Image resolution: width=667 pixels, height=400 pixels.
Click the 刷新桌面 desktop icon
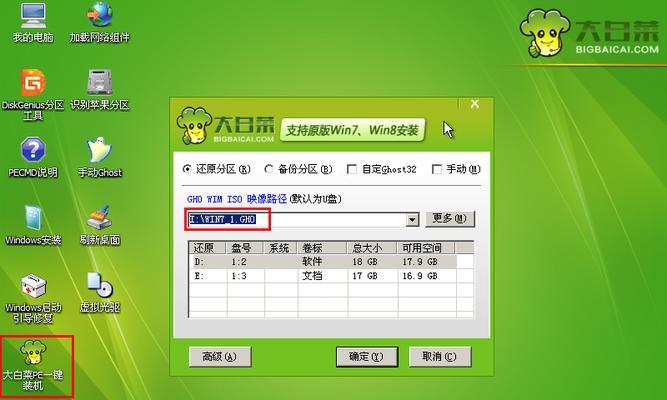(x=100, y=225)
